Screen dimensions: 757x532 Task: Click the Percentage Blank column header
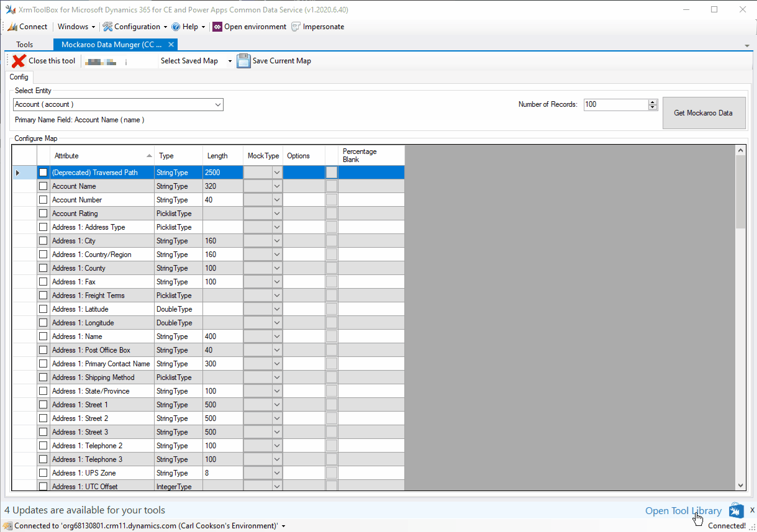click(x=371, y=156)
